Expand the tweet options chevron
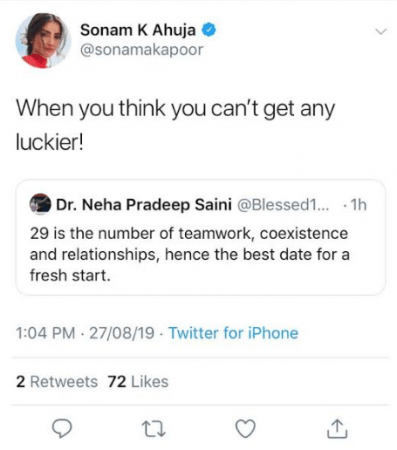The image size is (397, 450). click(380, 32)
